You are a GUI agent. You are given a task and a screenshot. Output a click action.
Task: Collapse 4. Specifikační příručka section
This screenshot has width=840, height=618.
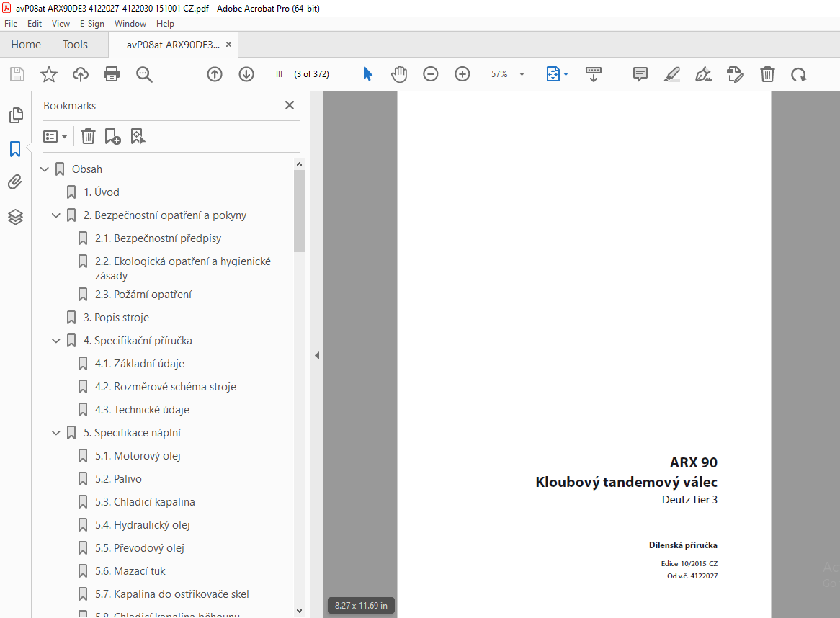[x=55, y=341]
